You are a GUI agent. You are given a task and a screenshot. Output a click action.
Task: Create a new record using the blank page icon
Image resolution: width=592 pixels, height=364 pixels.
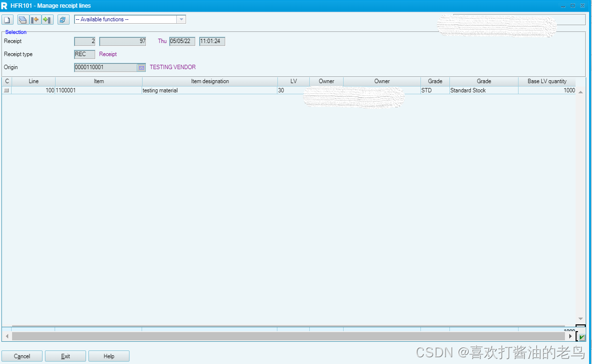point(7,19)
